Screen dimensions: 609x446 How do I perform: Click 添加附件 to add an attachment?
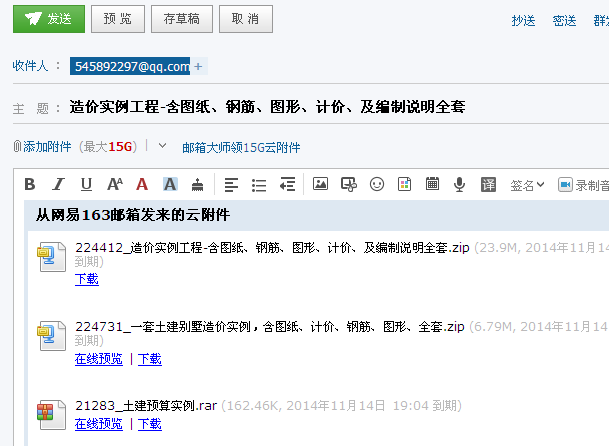click(x=47, y=147)
